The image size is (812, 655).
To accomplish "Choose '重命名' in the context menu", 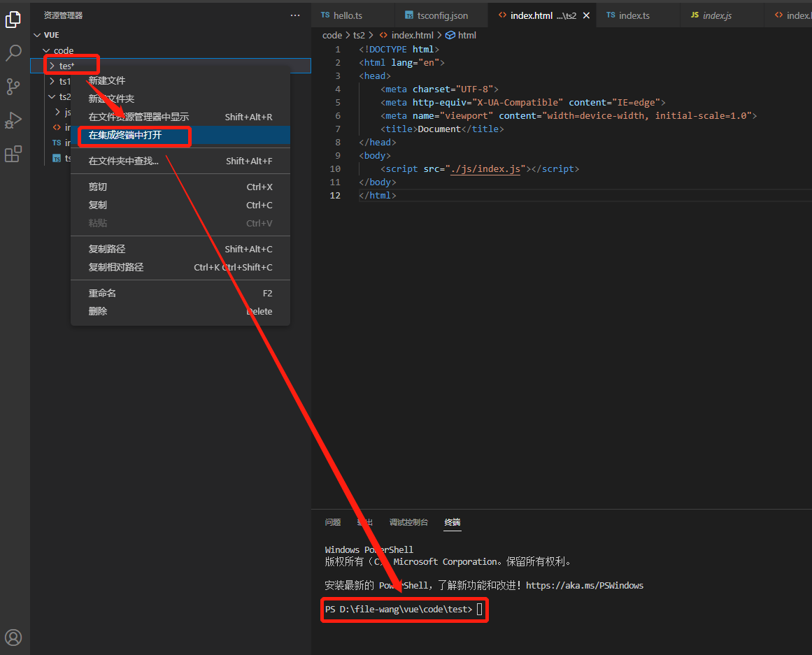I will click(x=102, y=293).
